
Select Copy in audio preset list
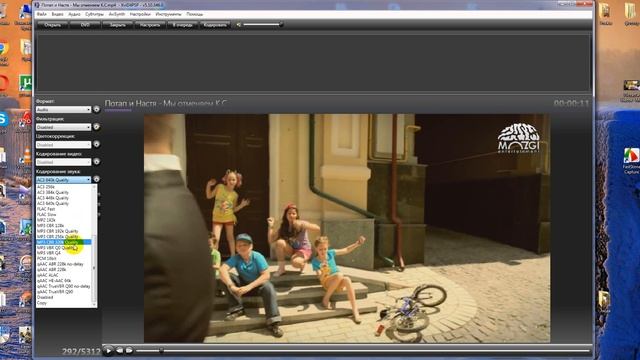(64, 303)
